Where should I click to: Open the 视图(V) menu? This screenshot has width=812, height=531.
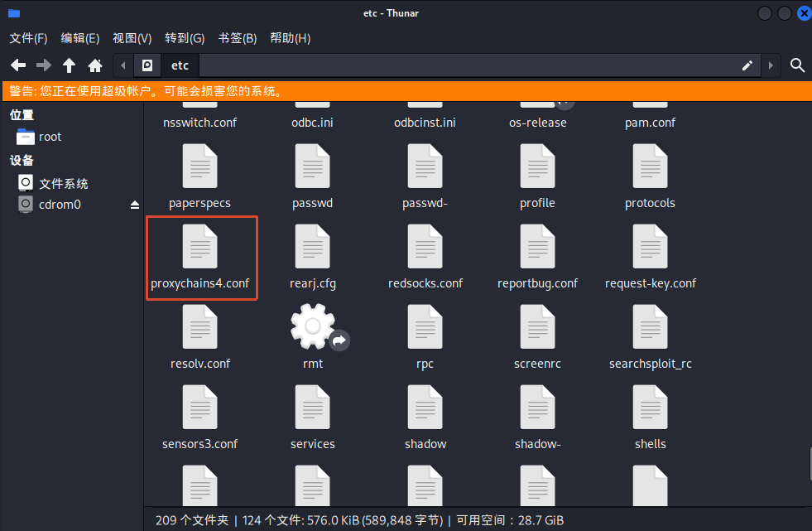pyautogui.click(x=132, y=38)
